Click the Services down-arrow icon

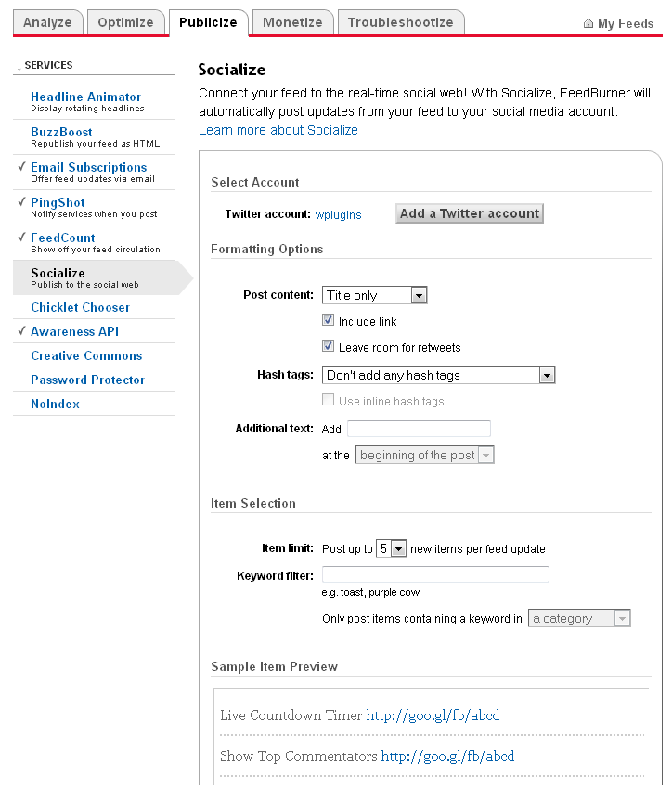coord(19,66)
